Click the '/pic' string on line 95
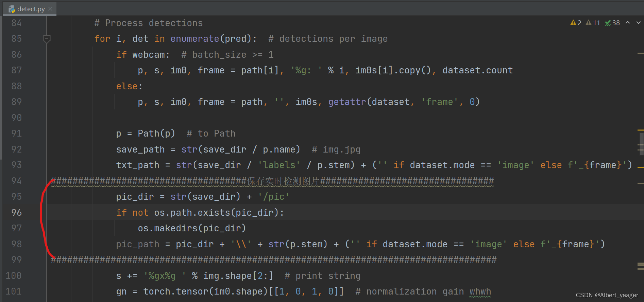This screenshot has height=302, width=644. pos(273,197)
